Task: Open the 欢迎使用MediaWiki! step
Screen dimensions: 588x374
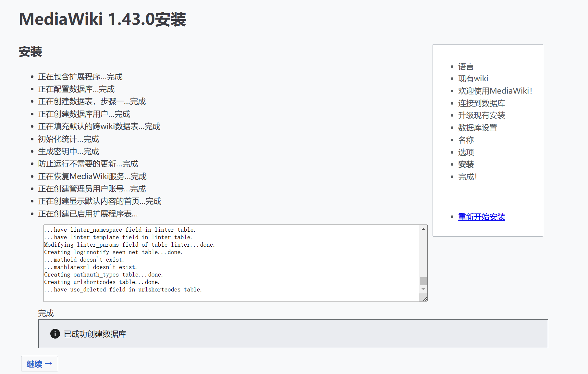Action: coord(495,91)
